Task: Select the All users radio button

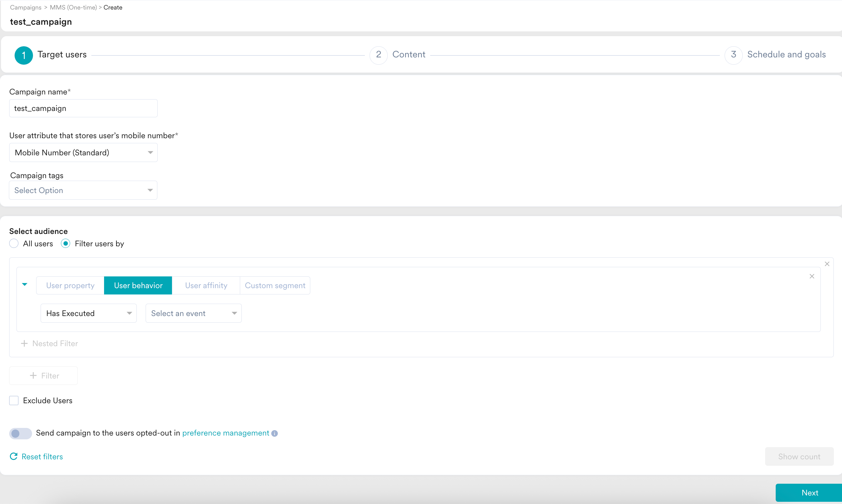Action: [14, 243]
